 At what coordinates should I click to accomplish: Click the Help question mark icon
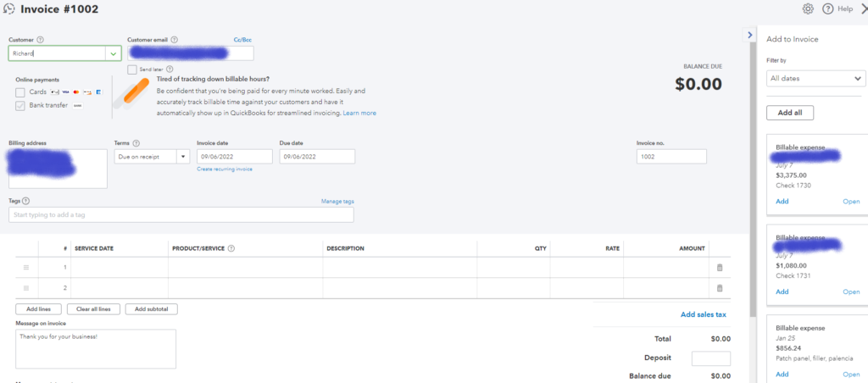pyautogui.click(x=827, y=8)
